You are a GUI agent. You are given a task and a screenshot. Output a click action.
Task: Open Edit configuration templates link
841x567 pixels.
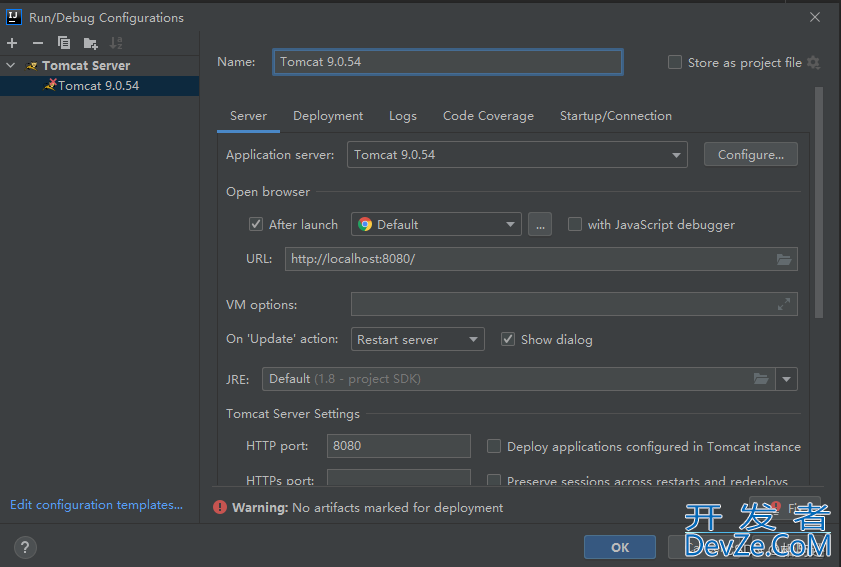point(97,505)
